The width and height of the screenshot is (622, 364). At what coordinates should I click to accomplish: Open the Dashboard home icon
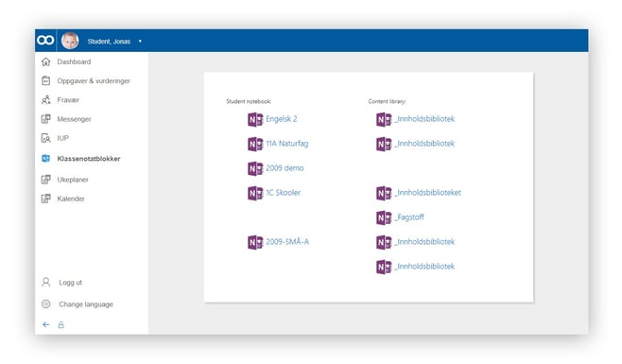[46, 61]
